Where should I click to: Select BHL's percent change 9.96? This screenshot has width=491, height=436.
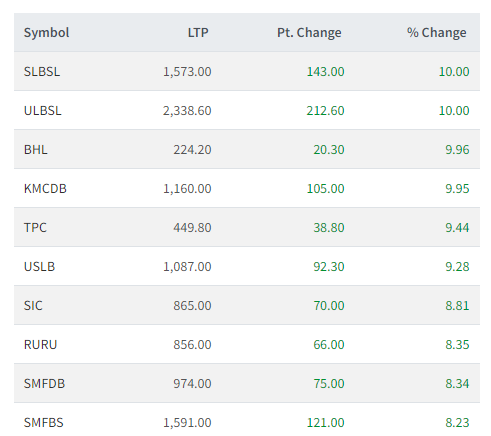pyautogui.click(x=457, y=150)
